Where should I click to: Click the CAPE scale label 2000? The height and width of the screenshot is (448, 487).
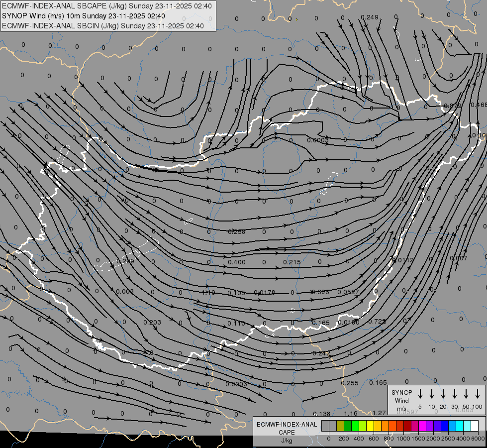click(433, 439)
